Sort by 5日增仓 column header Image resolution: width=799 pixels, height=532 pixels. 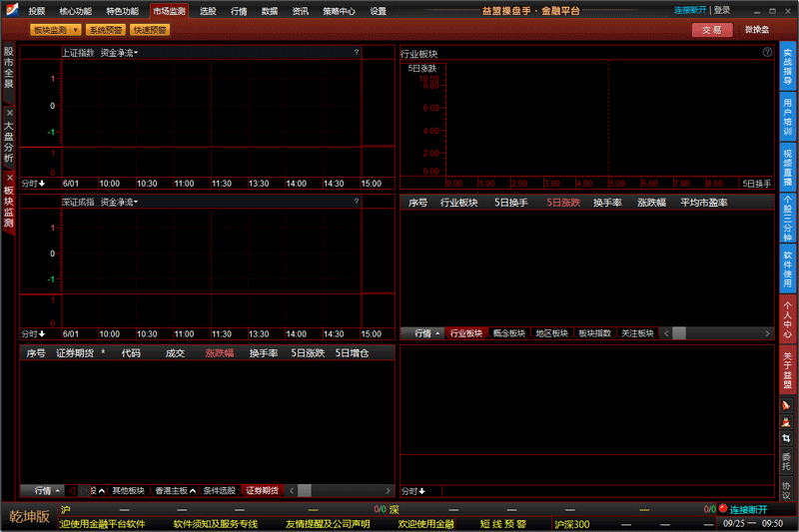click(x=352, y=353)
